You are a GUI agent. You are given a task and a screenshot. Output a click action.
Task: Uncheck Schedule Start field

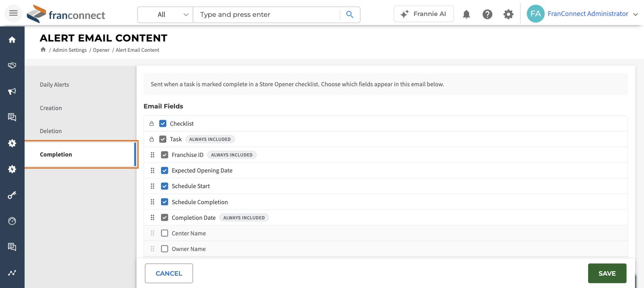coord(164,186)
